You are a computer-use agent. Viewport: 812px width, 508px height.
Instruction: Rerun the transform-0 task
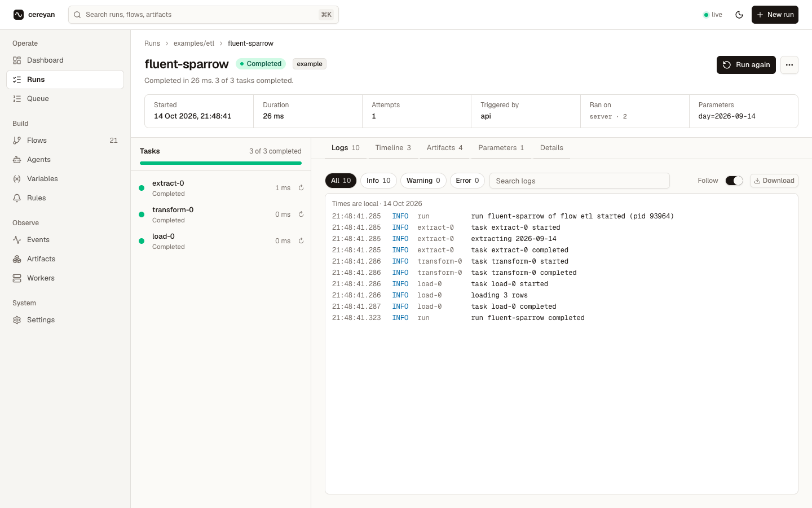[x=301, y=214]
